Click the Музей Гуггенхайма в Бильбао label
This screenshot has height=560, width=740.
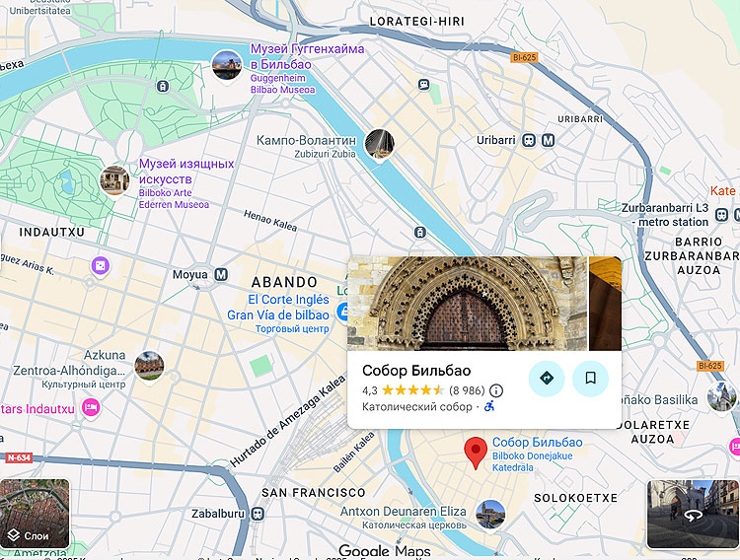(x=307, y=56)
